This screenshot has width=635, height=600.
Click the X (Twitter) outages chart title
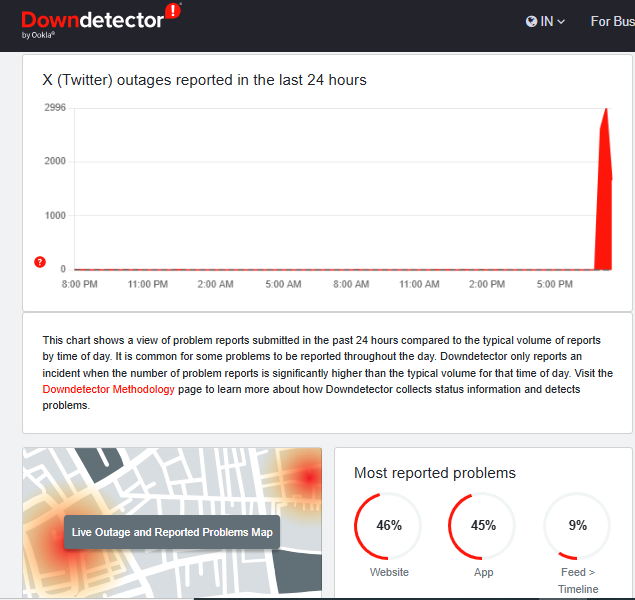(x=204, y=80)
